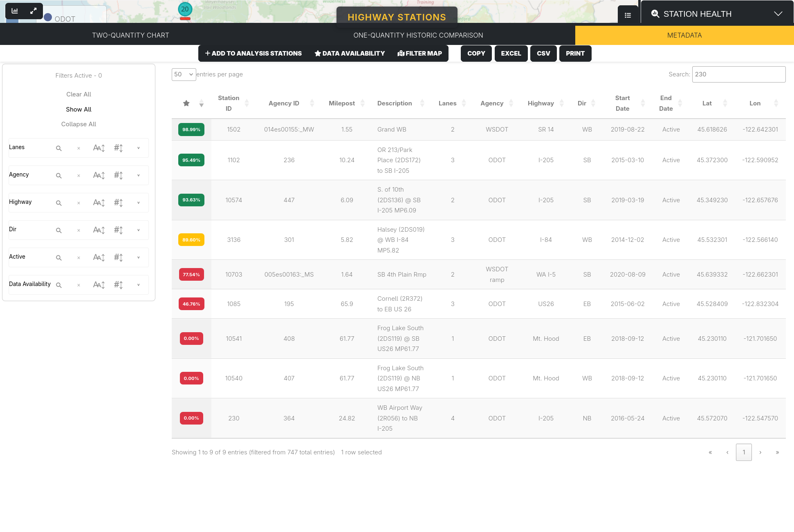Click the Clear All filters link
This screenshot has width=794, height=532.
79,94
